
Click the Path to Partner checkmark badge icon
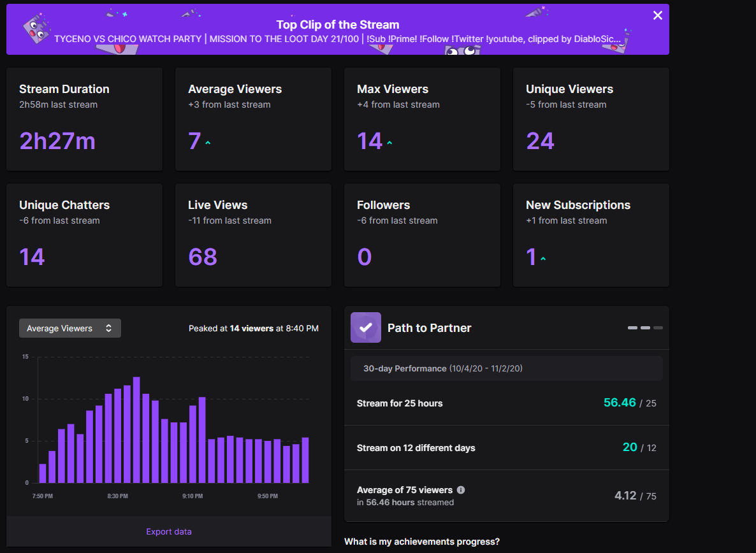[x=365, y=327]
